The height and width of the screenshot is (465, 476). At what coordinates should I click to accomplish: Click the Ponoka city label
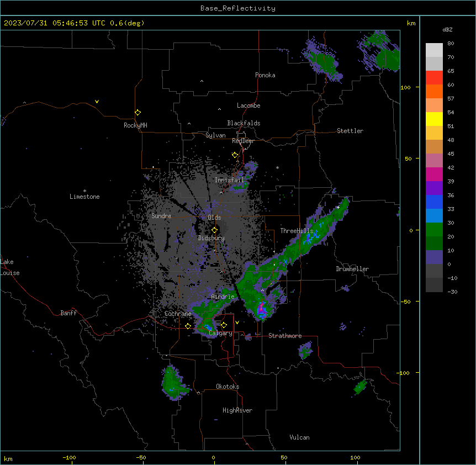point(265,75)
